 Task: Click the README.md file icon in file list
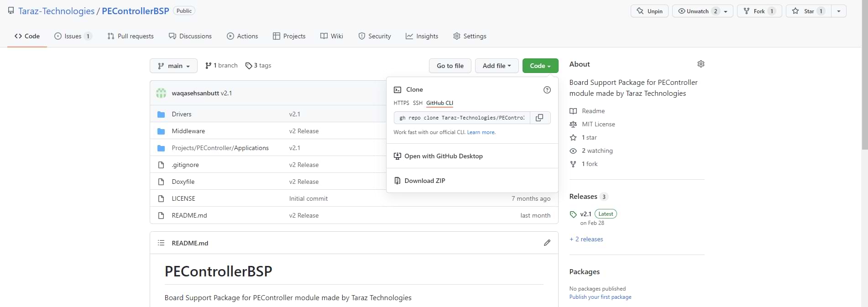[x=161, y=215]
